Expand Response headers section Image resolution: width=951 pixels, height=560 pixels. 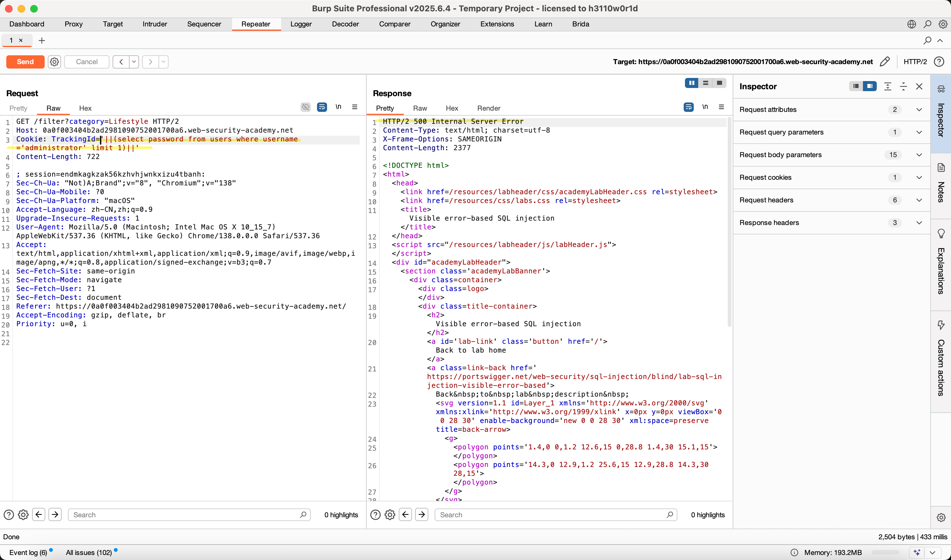[831, 222]
